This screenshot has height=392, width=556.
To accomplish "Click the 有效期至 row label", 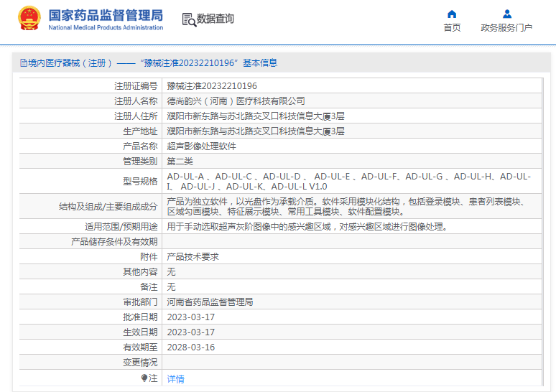I will [140, 347].
